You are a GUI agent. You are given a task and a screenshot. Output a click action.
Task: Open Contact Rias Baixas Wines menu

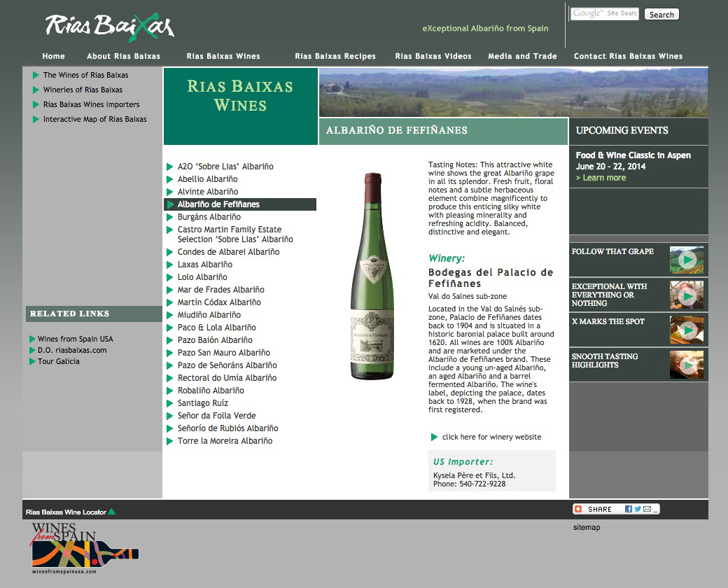click(x=628, y=56)
